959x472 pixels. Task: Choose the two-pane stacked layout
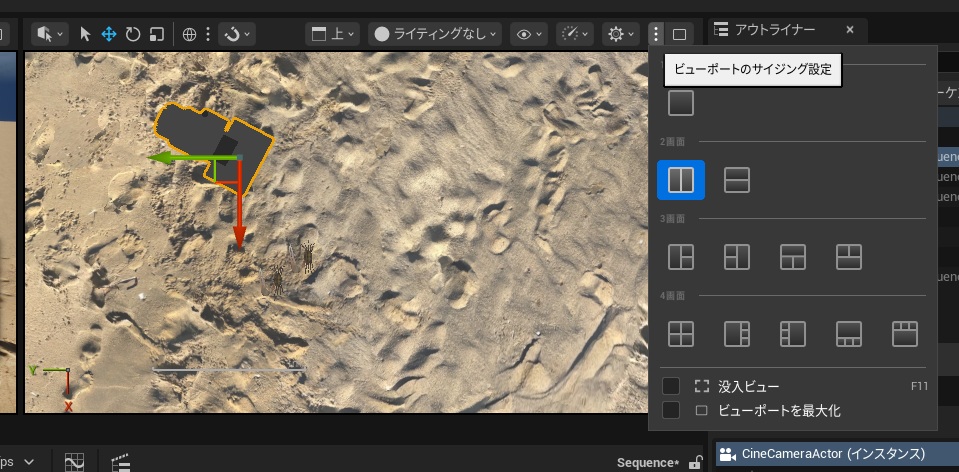pos(737,180)
